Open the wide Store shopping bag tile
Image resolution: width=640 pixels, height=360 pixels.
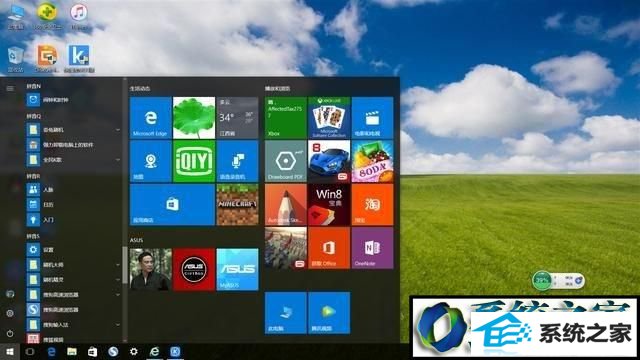[172, 204]
